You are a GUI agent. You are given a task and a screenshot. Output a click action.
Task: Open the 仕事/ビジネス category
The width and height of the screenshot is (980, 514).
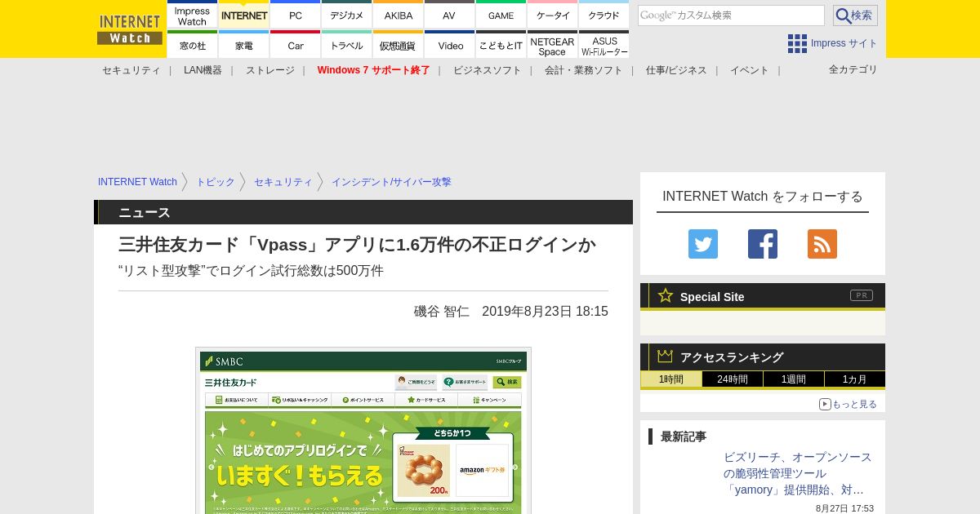pyautogui.click(x=676, y=70)
